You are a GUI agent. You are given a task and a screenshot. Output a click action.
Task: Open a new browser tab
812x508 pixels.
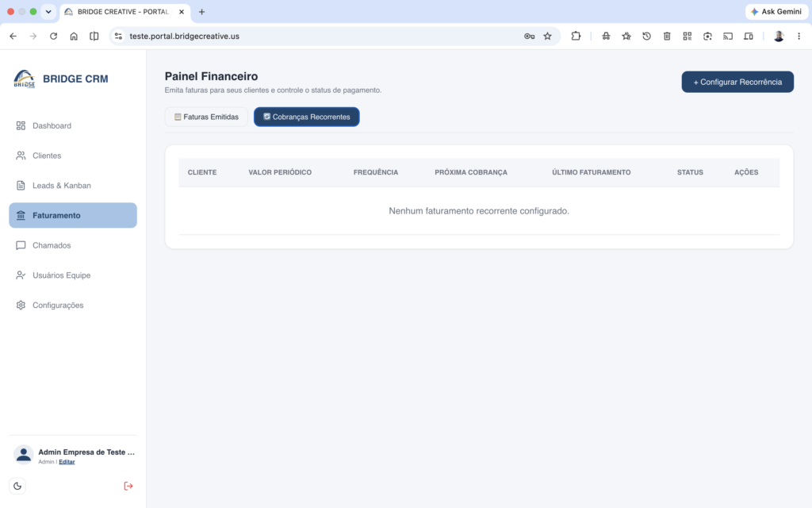click(x=202, y=11)
